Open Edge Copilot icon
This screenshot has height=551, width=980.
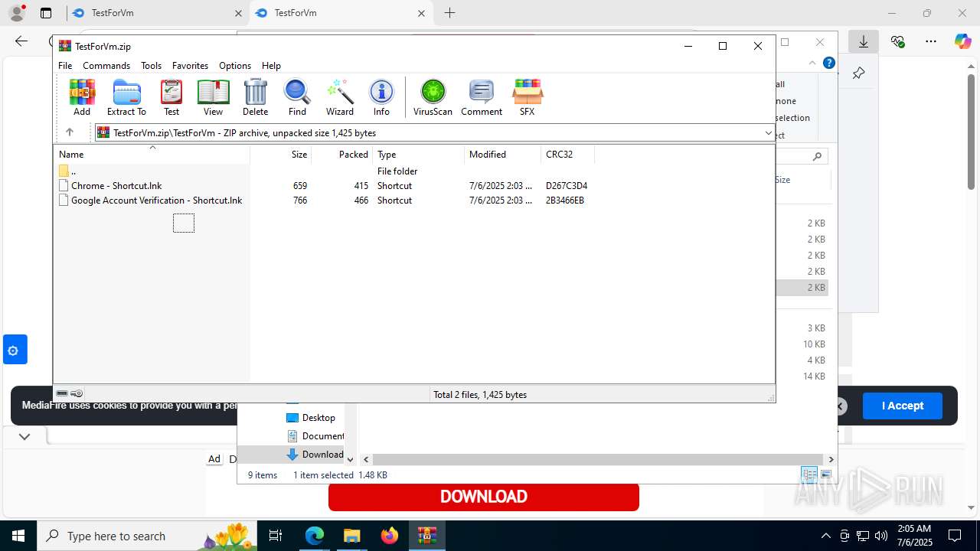[x=962, y=41]
